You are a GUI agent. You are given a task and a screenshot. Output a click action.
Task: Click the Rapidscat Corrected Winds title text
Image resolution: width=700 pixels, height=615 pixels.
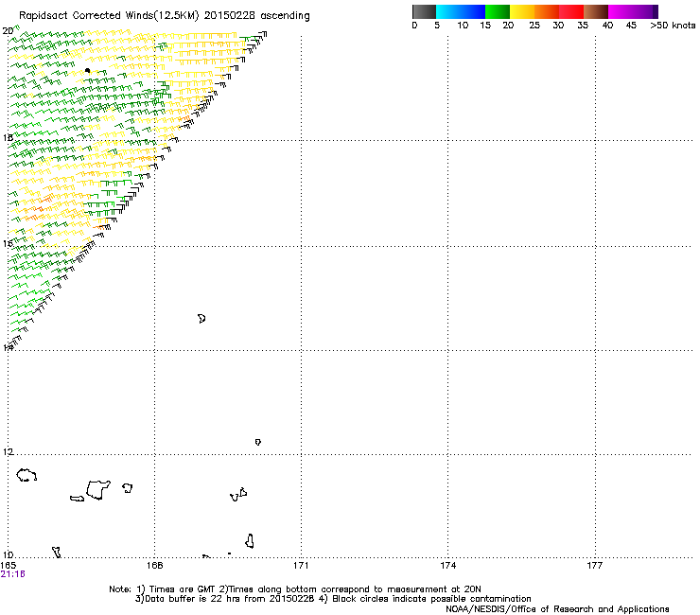click(x=165, y=16)
